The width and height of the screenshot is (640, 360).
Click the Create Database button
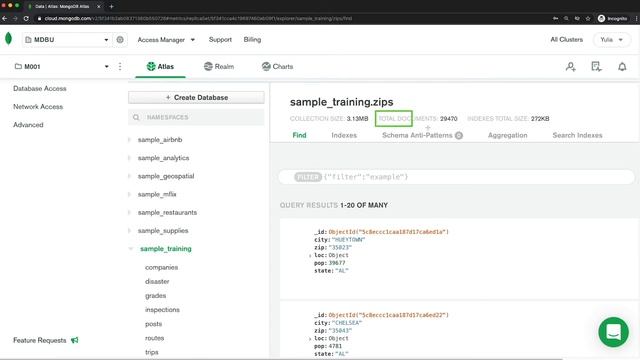196,98
